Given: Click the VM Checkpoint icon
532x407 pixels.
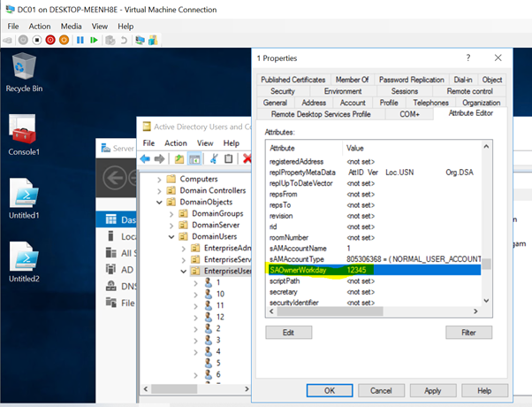Looking at the screenshot, I should tap(110, 40).
